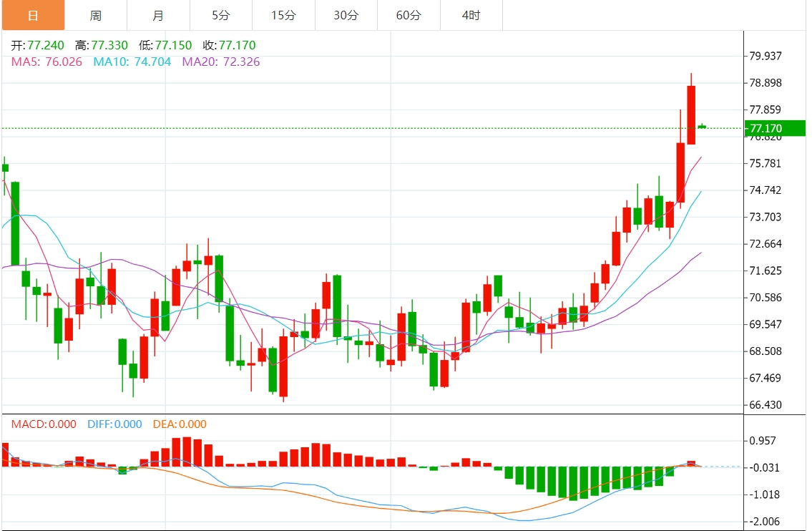This screenshot has height=531, width=812.
Task: Open the 15分 timeframe tab
Action: [284, 16]
